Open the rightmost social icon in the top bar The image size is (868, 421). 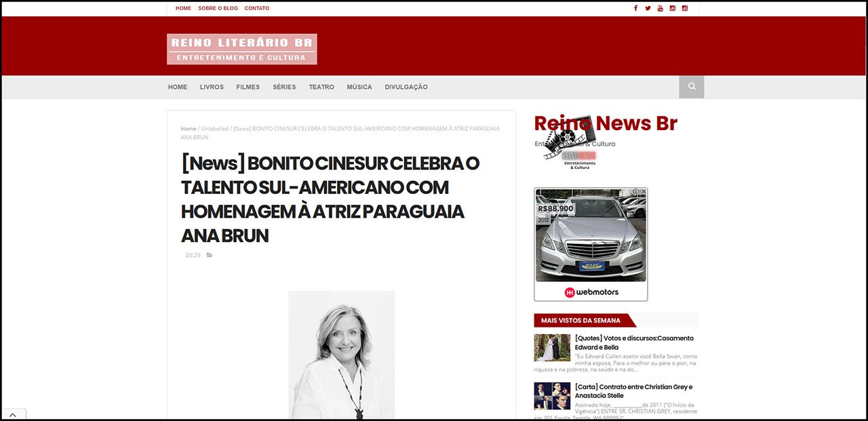684,8
